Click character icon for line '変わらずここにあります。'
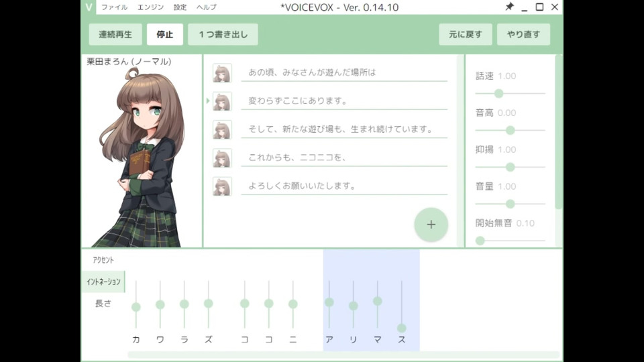 click(222, 101)
